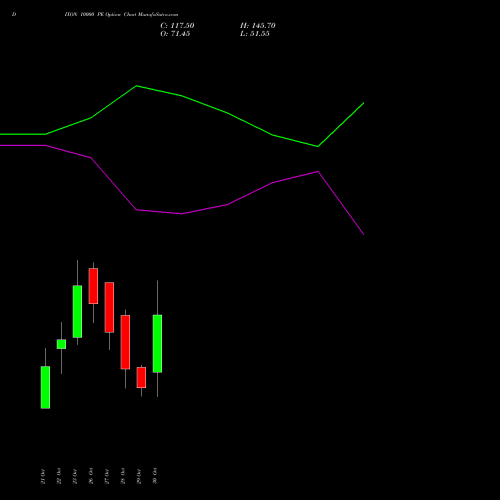This screenshot has width=500, height=500.
Task: Click the 30 Oct date label
Action: pyautogui.click(x=155, y=476)
